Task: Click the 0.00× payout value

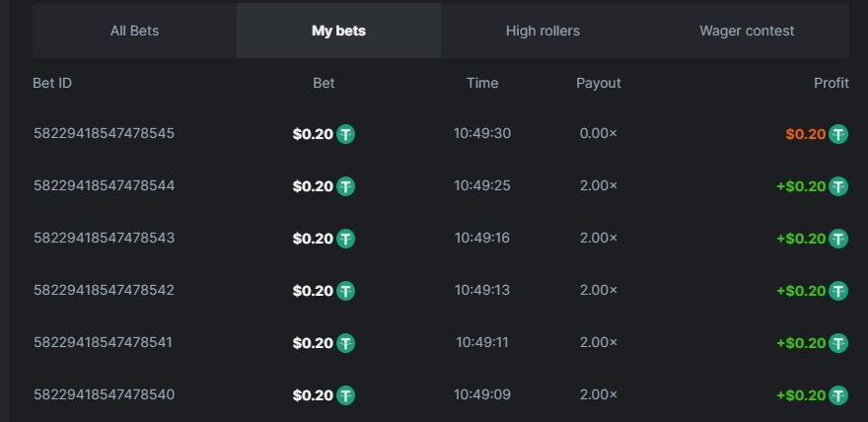Action: tap(599, 133)
